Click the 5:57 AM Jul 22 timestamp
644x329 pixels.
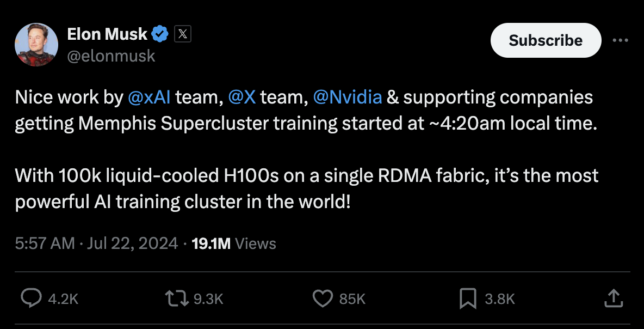point(96,243)
